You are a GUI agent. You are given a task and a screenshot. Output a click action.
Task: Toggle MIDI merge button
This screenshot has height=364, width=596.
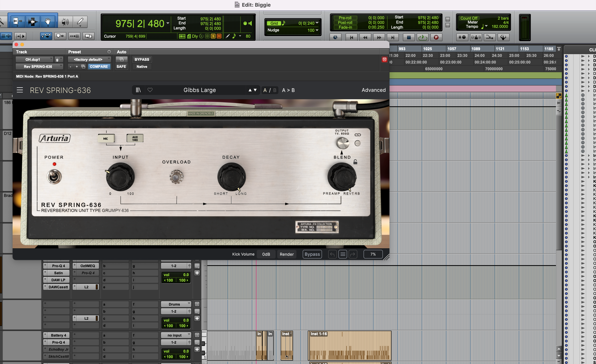pyautogui.click(x=490, y=37)
